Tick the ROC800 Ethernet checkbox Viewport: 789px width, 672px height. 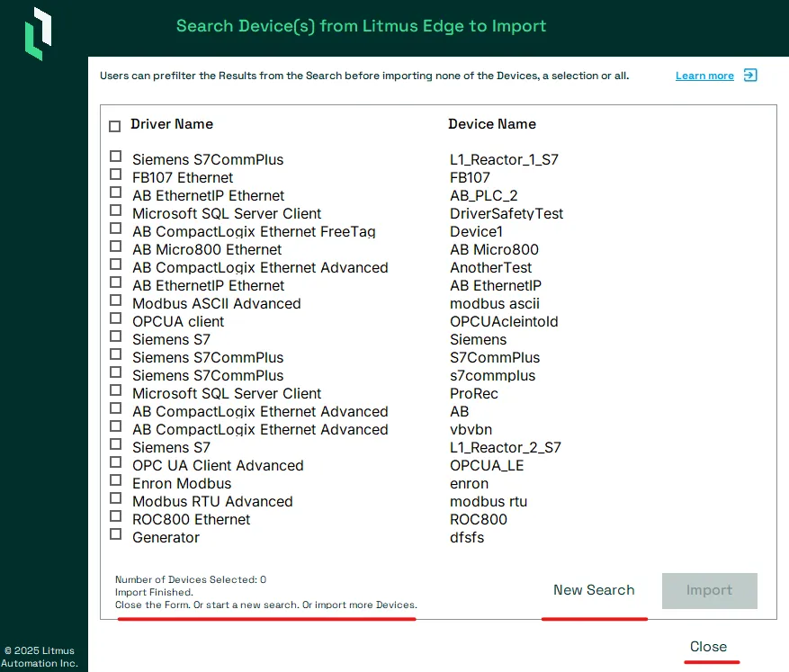point(116,516)
